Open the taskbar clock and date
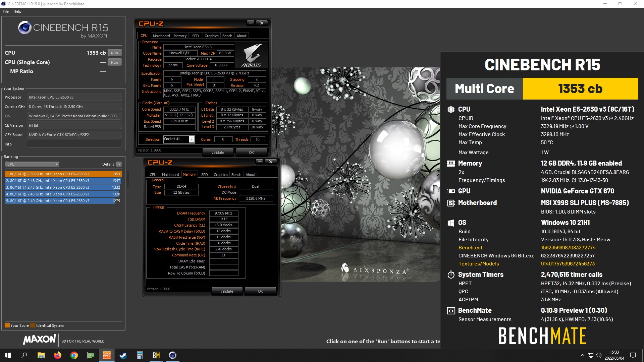 (614, 355)
